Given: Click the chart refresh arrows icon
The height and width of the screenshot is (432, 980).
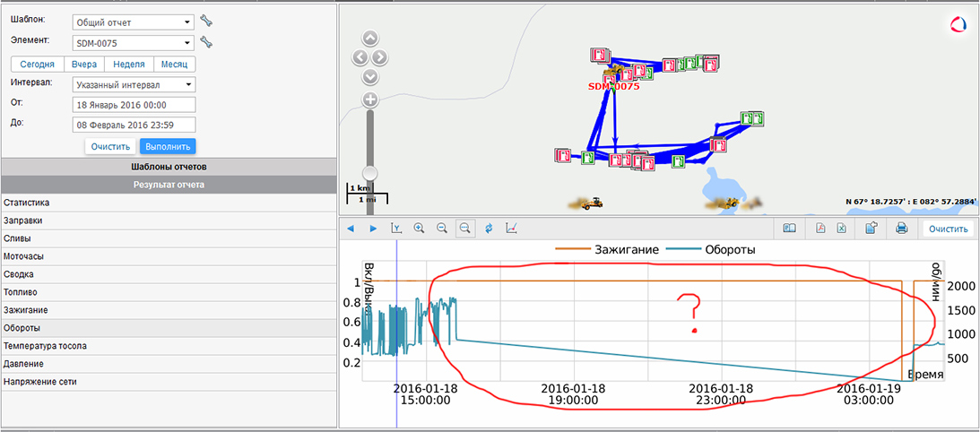Looking at the screenshot, I should [x=489, y=229].
